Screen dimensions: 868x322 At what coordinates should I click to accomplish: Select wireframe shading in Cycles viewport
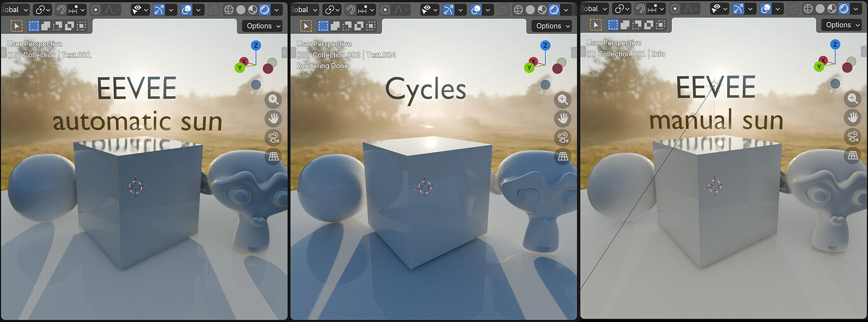(518, 9)
